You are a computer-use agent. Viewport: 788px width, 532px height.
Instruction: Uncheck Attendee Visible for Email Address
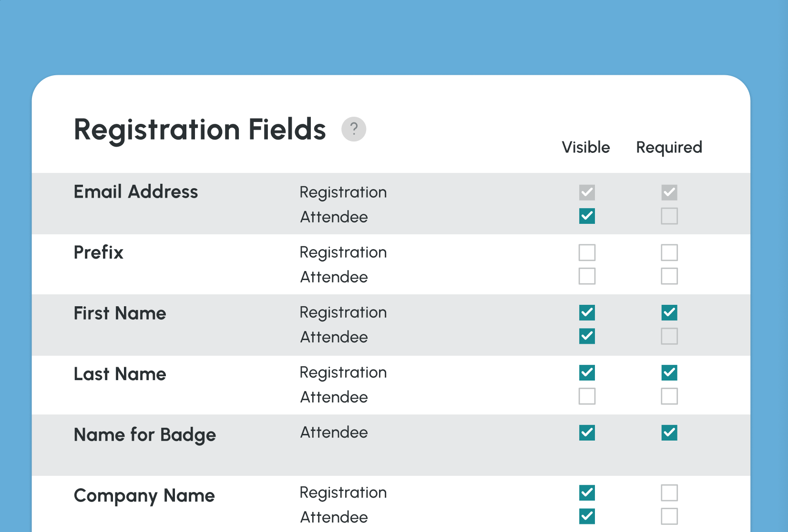(x=587, y=216)
